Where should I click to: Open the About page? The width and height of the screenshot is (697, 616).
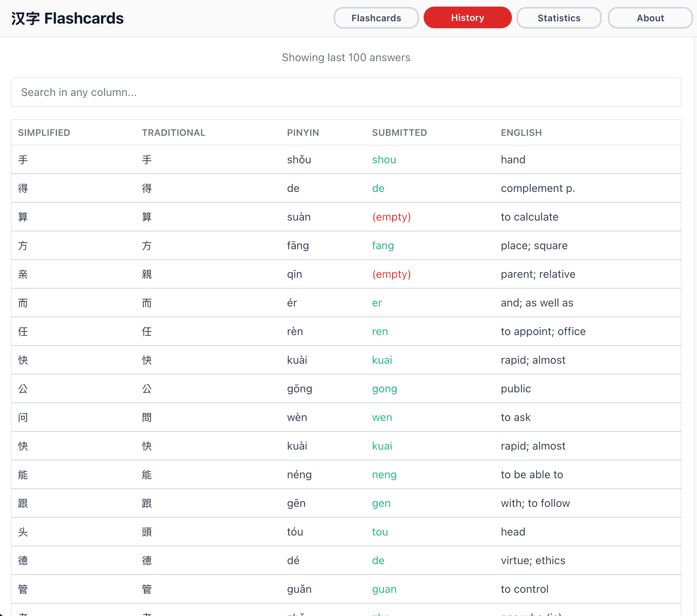tap(650, 18)
